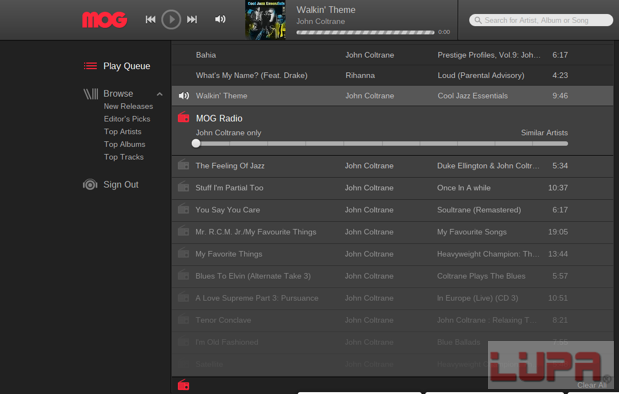Image resolution: width=619 pixels, height=394 pixels.
Task: Open album Once In A while
Action: 464,188
